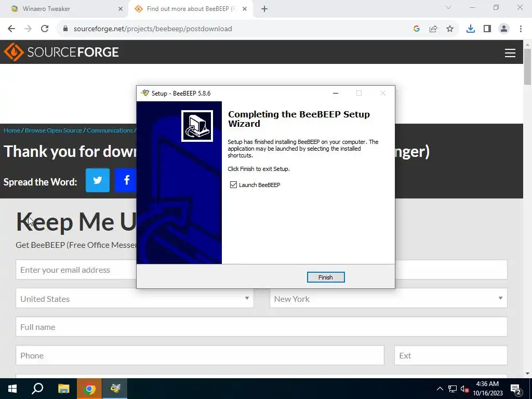Click the SourceForge logo
This screenshot has width=532, height=399.
click(x=61, y=52)
